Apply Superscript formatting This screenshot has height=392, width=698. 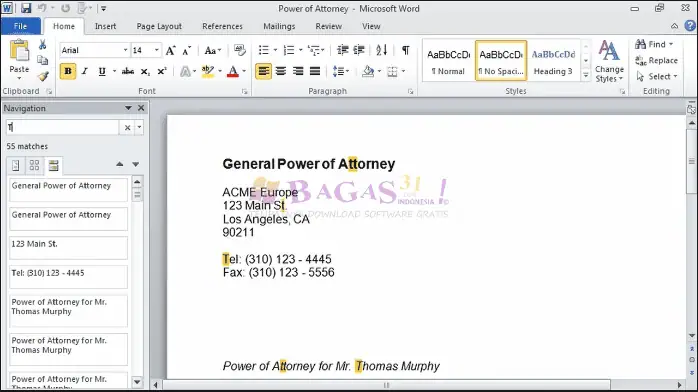click(x=162, y=71)
